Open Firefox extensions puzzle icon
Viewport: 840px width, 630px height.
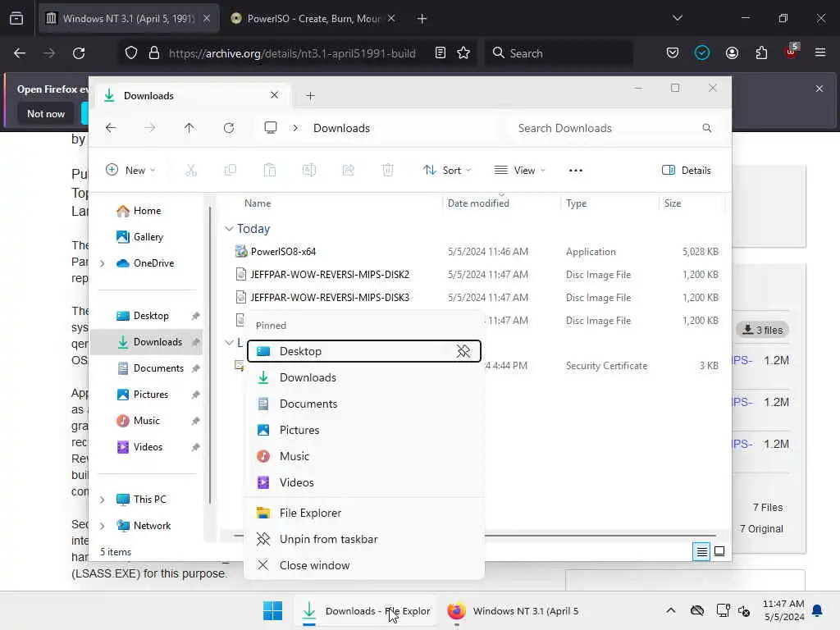click(761, 53)
